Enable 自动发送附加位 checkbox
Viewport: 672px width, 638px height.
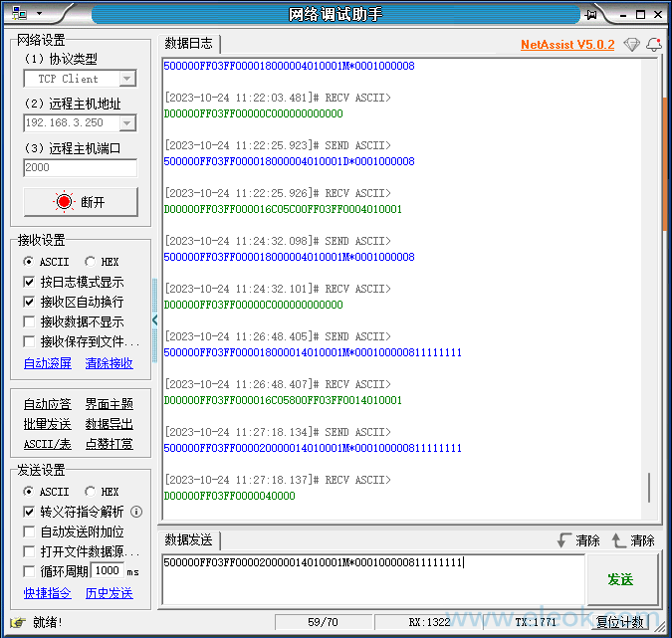pyautogui.click(x=29, y=532)
